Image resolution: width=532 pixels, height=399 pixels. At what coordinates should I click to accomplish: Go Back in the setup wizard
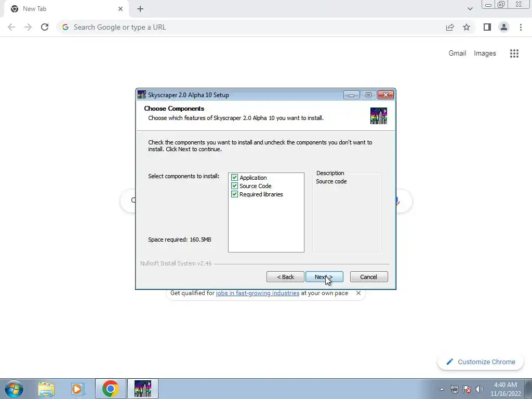[x=285, y=277]
